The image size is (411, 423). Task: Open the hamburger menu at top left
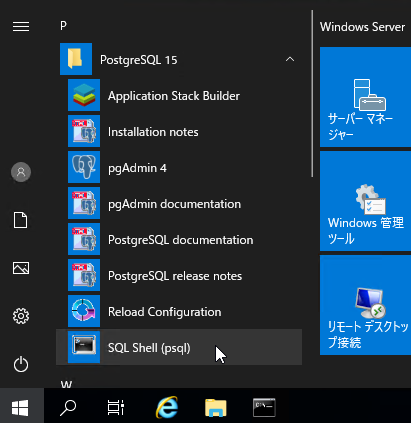click(x=21, y=26)
